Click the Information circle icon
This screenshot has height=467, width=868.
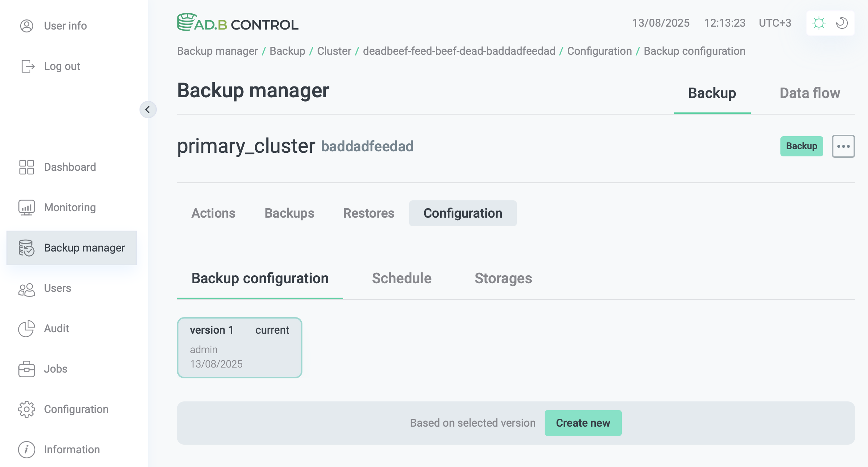click(26, 450)
